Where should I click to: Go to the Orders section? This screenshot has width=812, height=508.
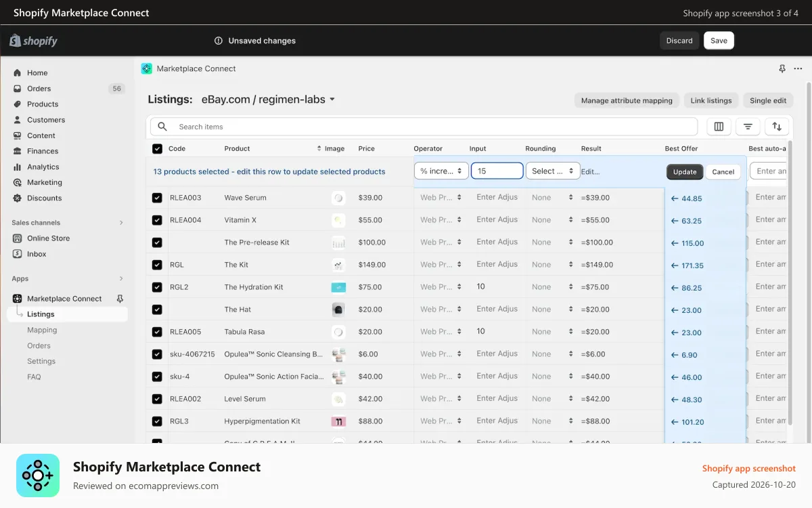39,89
